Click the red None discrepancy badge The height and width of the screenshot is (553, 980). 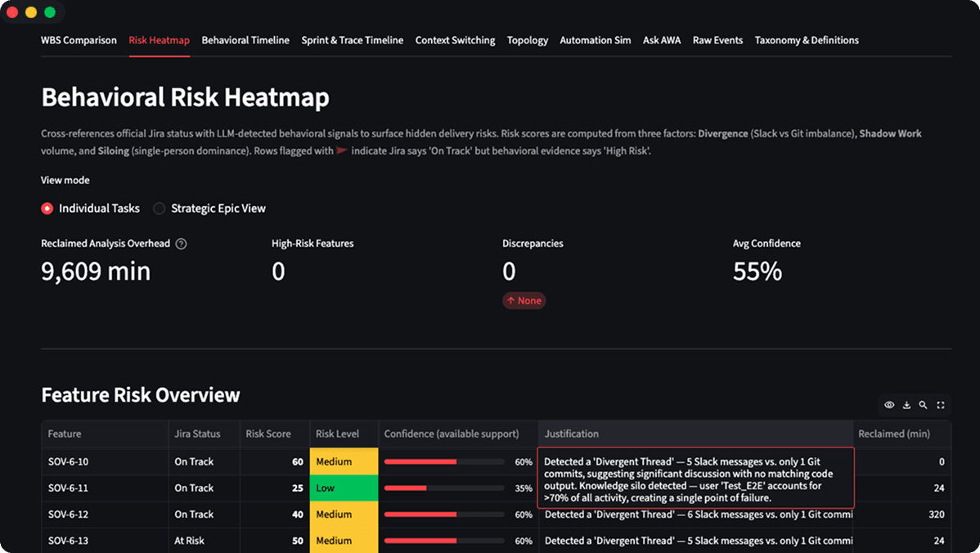click(x=524, y=300)
